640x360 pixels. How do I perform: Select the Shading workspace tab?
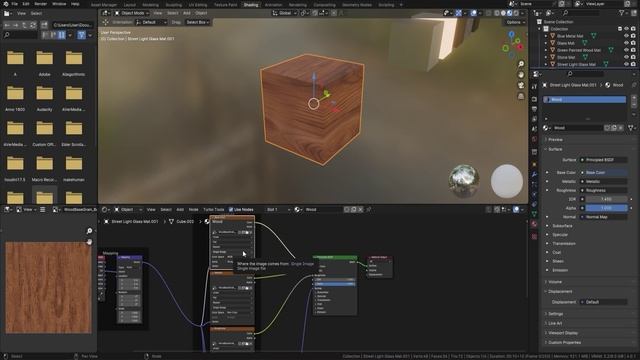[251, 5]
